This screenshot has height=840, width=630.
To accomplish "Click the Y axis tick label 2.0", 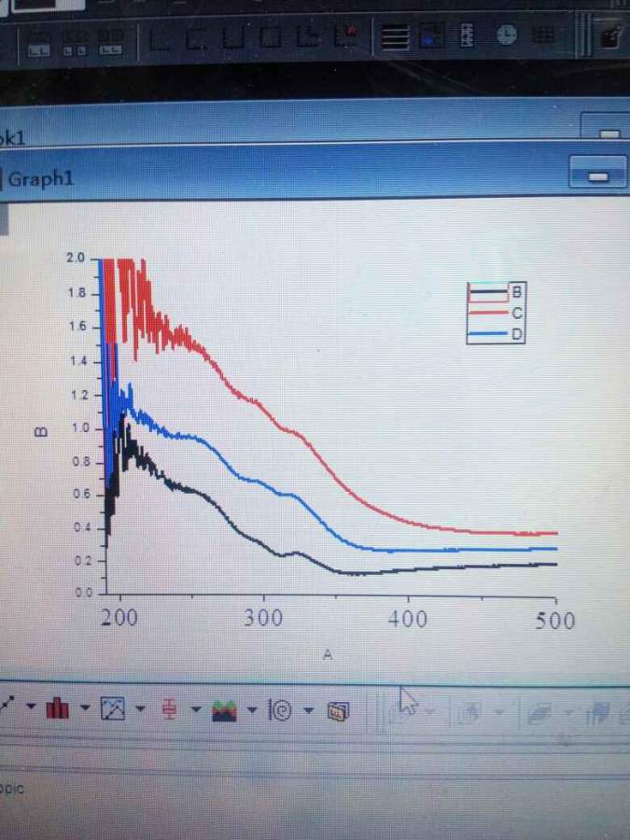I will point(76,258).
